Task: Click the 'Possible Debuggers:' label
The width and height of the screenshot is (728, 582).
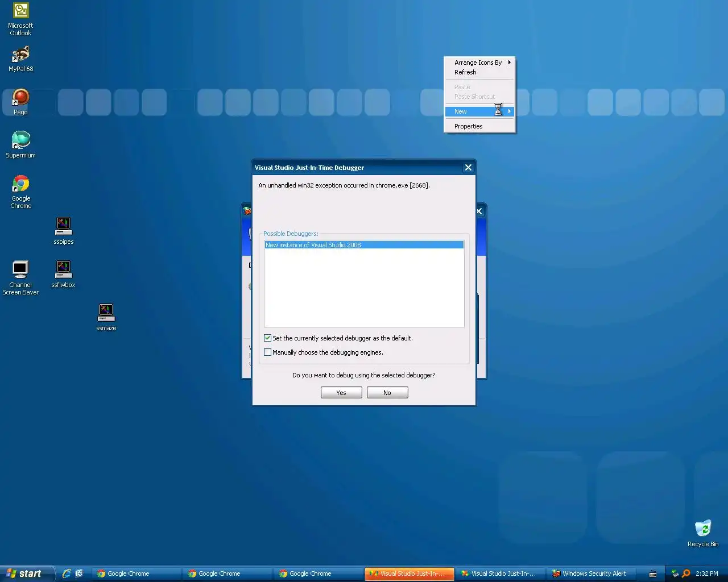Action: click(x=291, y=234)
